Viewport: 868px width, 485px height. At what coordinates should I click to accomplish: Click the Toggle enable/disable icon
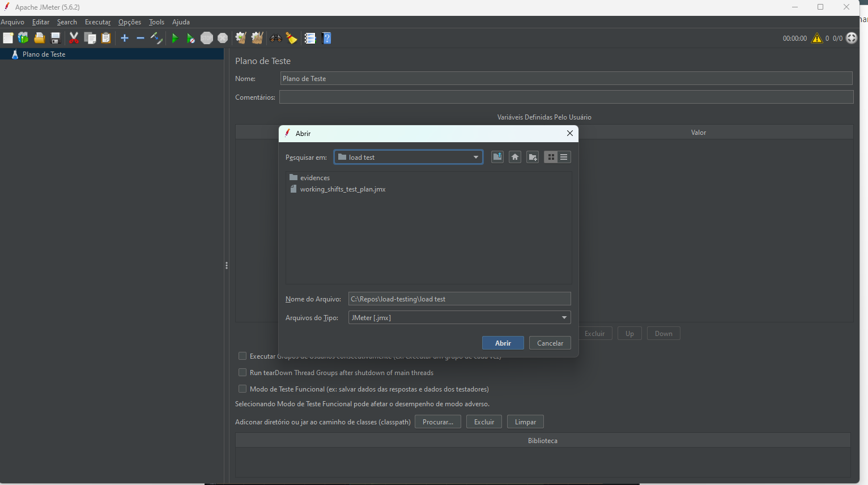[156, 38]
